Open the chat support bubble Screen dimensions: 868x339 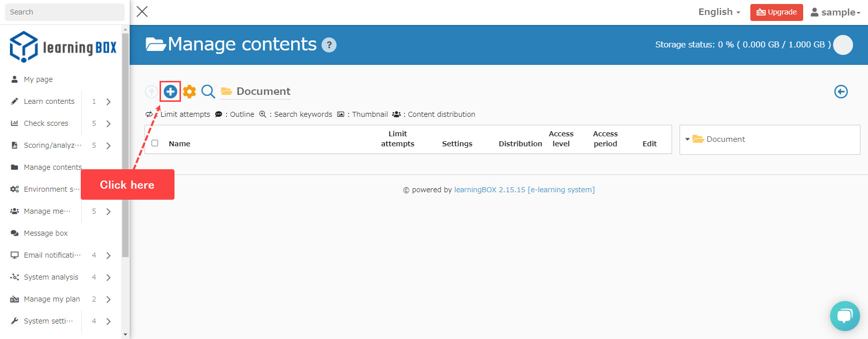pos(845,316)
